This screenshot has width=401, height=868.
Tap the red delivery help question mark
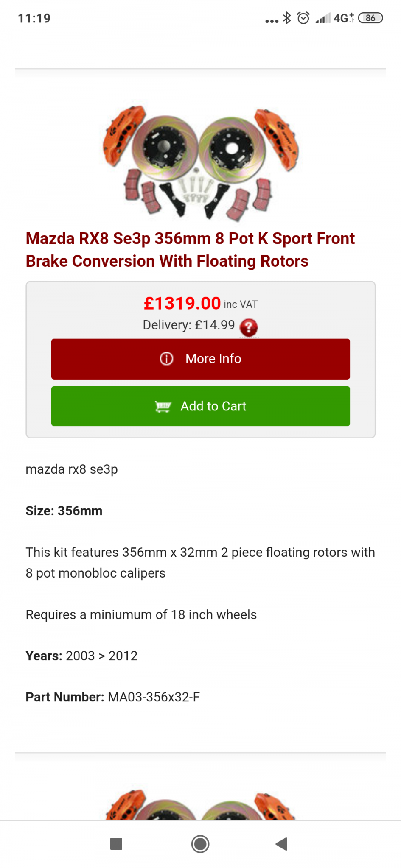coord(249,327)
